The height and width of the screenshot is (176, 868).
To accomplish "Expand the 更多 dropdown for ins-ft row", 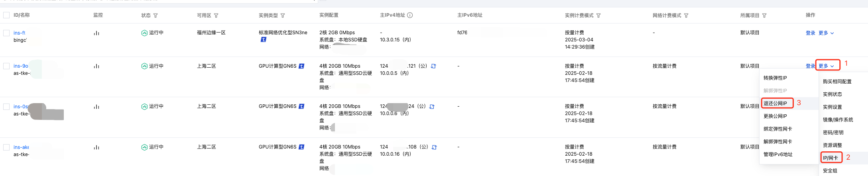I will point(826,33).
